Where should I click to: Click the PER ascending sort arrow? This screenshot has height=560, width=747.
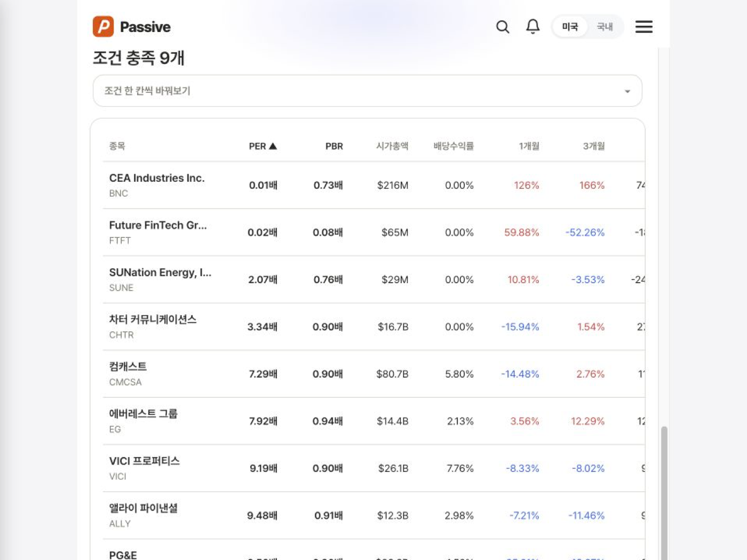click(x=273, y=146)
